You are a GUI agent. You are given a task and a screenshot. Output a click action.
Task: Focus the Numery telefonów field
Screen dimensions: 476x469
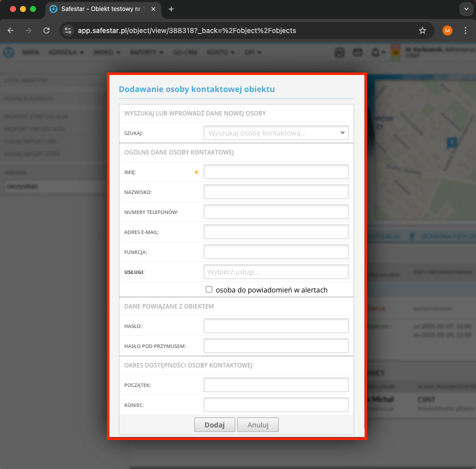coord(276,212)
